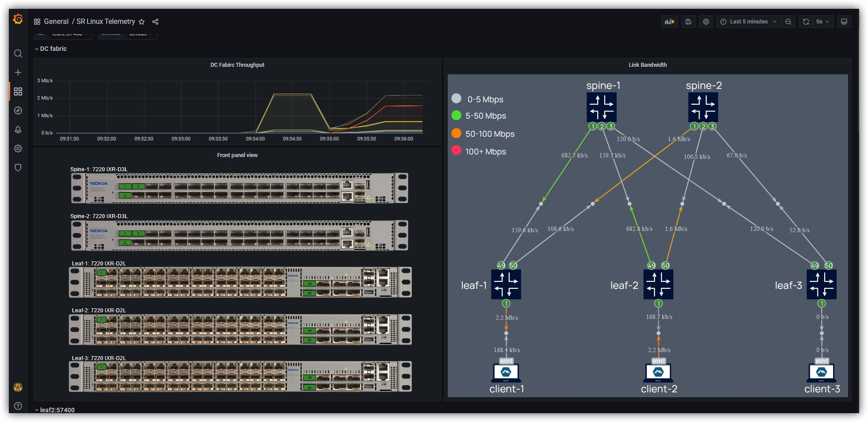Click port 50 on leaf-2
This screenshot has height=422, width=868.
(x=665, y=265)
